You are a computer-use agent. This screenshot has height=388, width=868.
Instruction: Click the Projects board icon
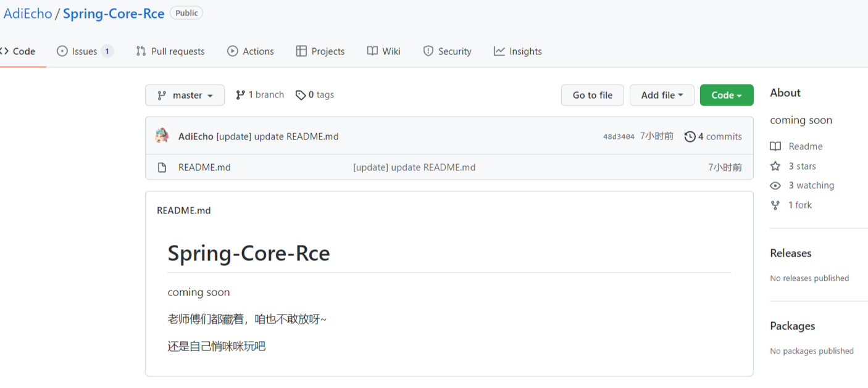click(x=301, y=51)
